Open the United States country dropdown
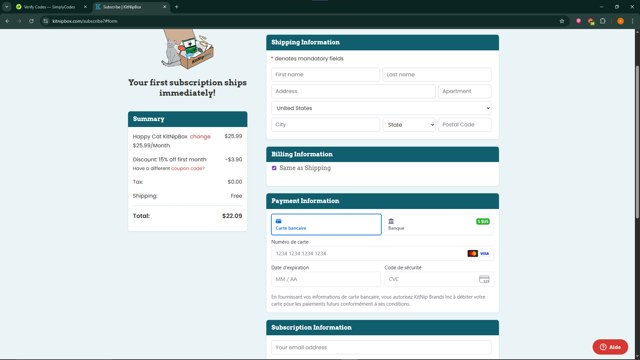 click(381, 108)
